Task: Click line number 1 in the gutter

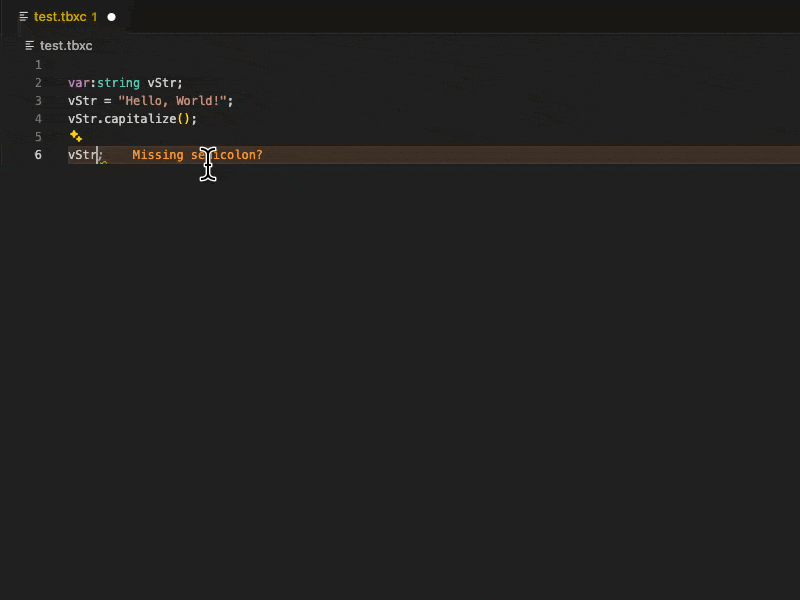Action: [38, 65]
